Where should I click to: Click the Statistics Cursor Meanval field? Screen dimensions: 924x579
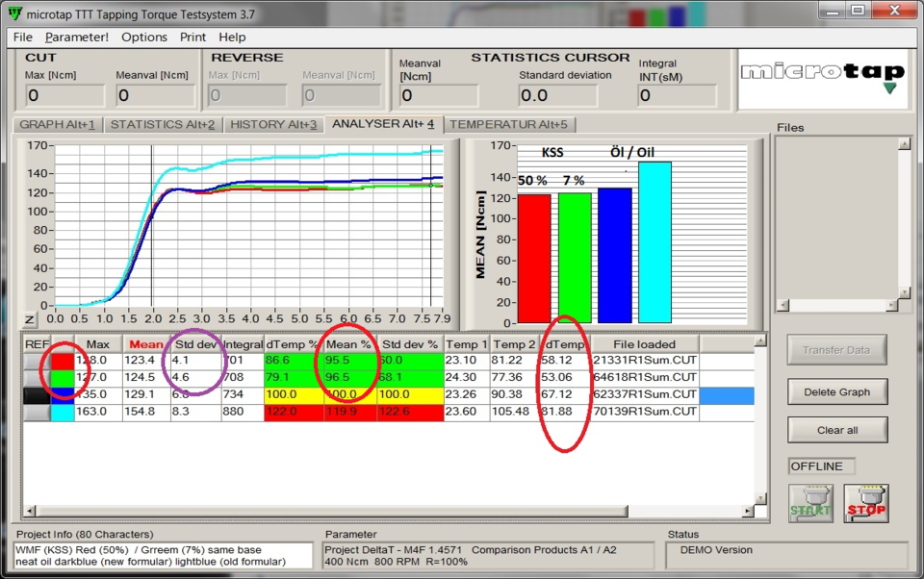[x=439, y=95]
